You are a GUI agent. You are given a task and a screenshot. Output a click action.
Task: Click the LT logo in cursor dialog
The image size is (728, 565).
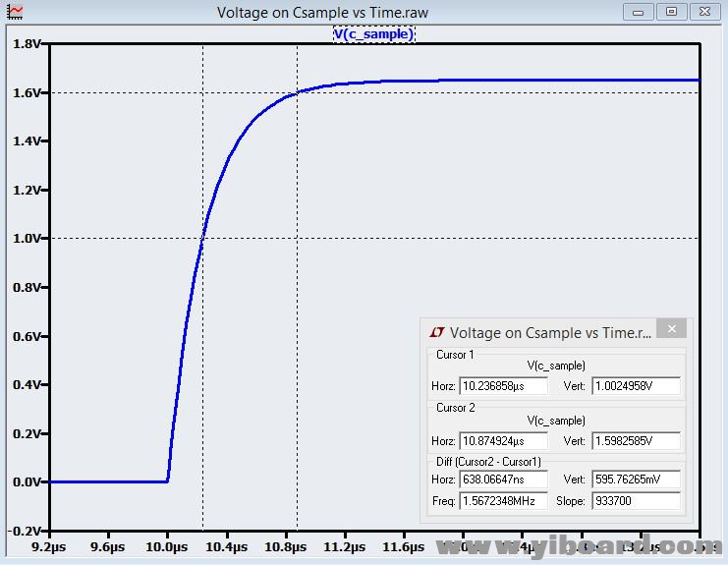pyautogui.click(x=437, y=332)
